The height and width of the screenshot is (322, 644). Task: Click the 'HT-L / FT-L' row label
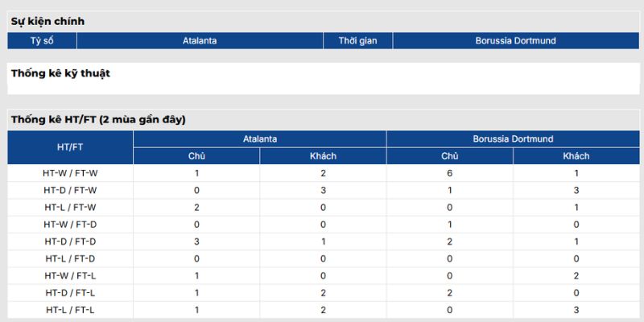[x=70, y=310]
